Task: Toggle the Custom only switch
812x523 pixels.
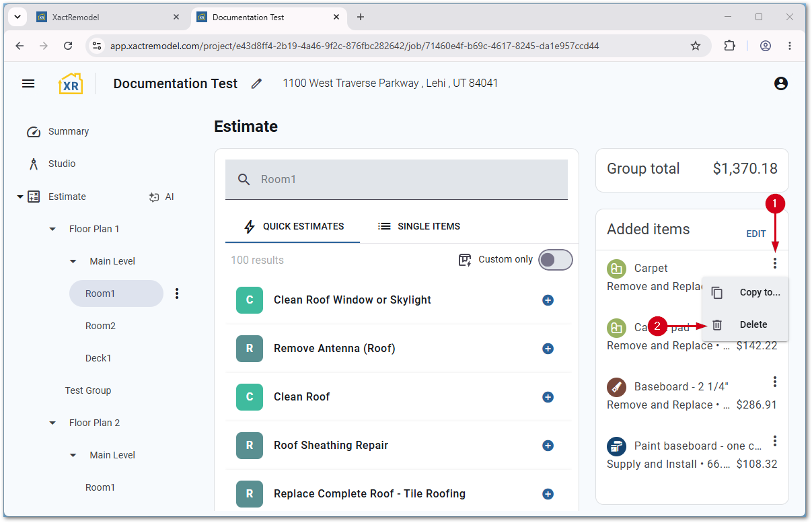Action: [556, 260]
